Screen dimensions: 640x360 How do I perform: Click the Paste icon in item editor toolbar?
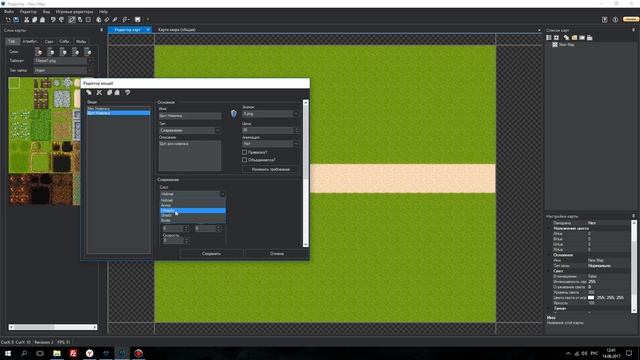click(117, 93)
